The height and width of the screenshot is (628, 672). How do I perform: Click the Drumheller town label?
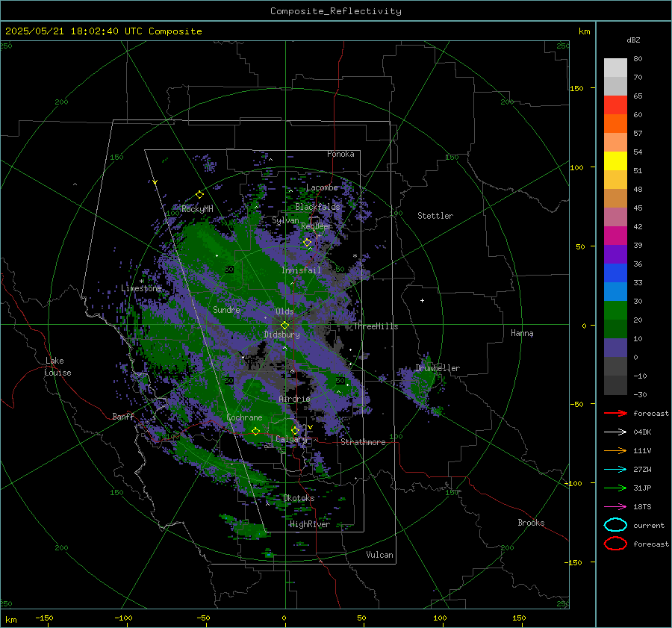click(x=438, y=368)
